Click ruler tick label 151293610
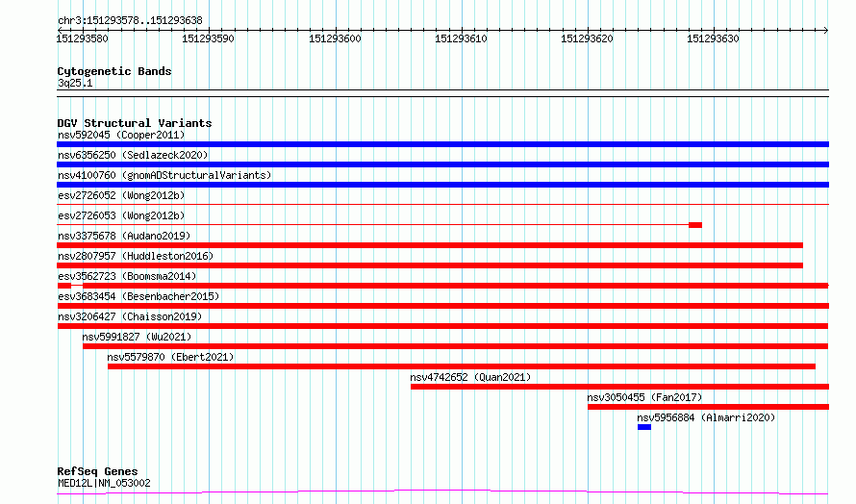This screenshot has height=504, width=856. 461,38
